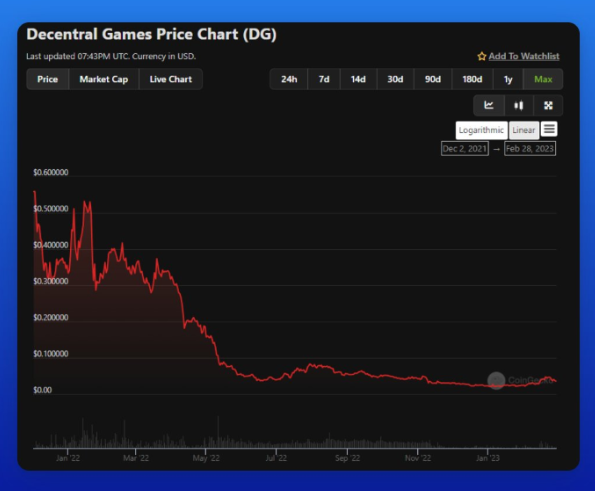Click the Jan '22 axis label
The image size is (595, 491).
pos(68,458)
